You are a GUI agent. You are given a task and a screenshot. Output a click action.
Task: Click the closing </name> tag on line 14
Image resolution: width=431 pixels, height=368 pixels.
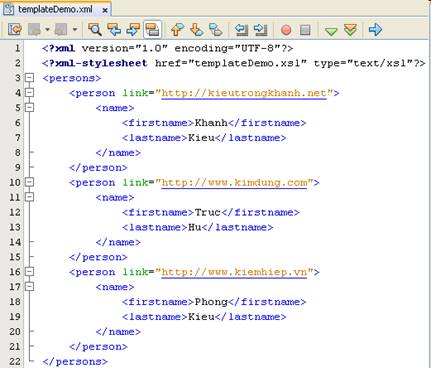[x=118, y=242]
